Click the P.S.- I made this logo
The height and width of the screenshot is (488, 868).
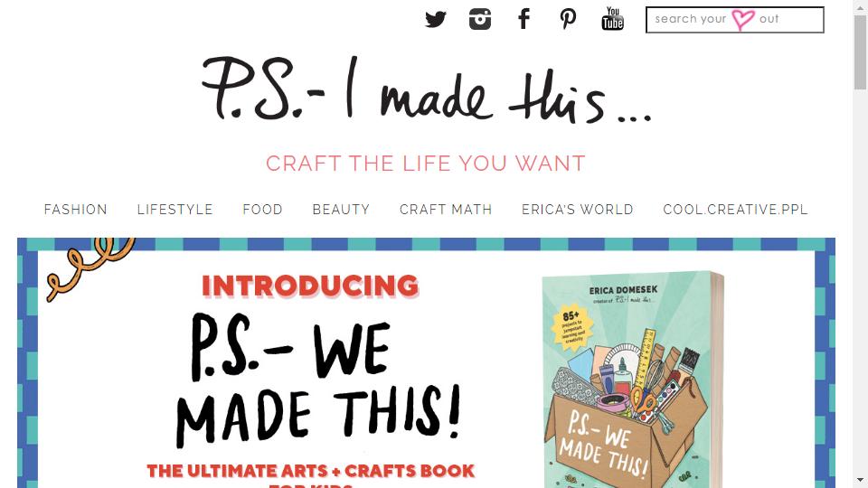[x=426, y=89]
